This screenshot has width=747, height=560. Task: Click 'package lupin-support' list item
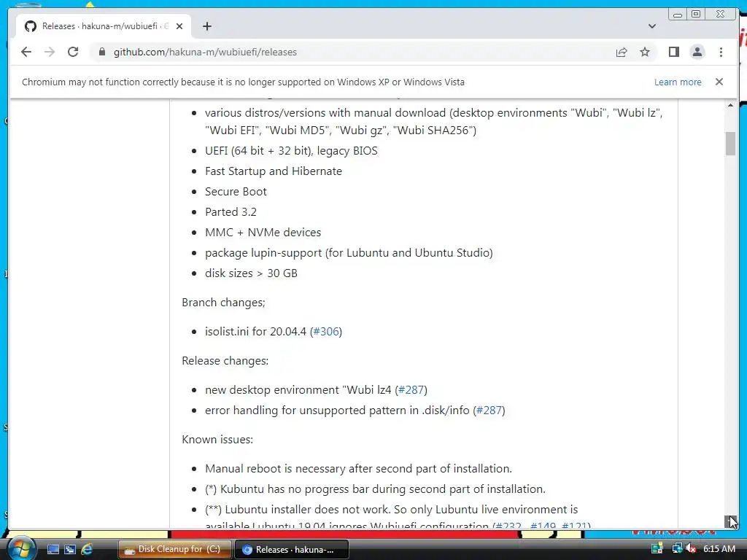click(x=349, y=253)
